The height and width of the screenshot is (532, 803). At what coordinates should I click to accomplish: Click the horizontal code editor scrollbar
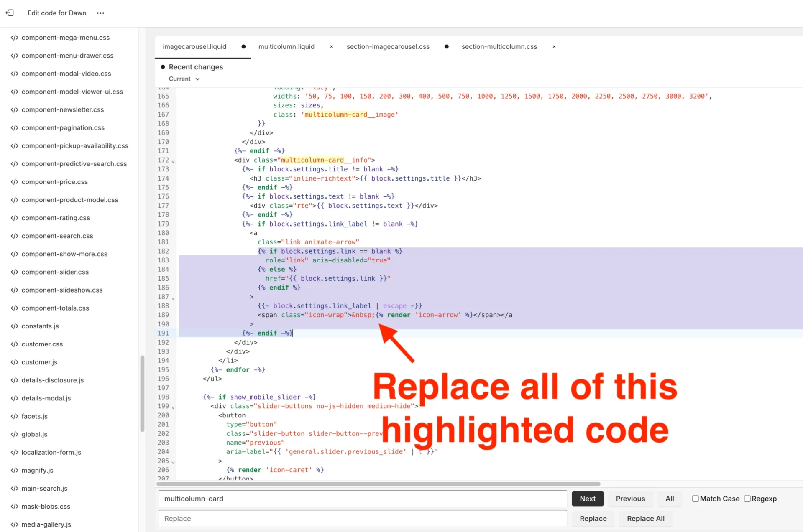click(378, 484)
